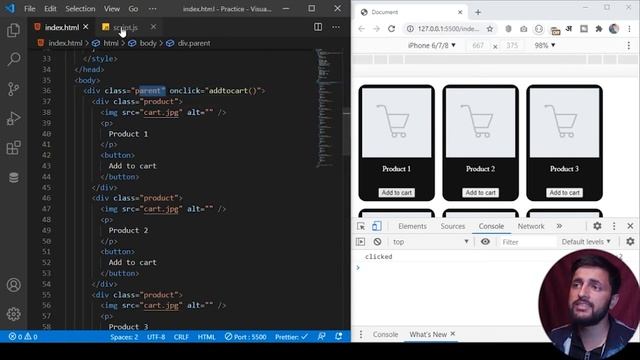
Task: Open device toolbar more options menu
Action: pos(629,45)
